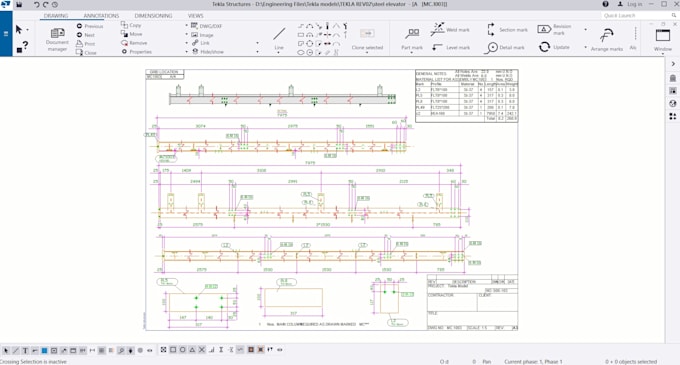Image resolution: width=680 pixels, height=365 pixels.
Task: Go to Next drawing
Action: point(85,35)
